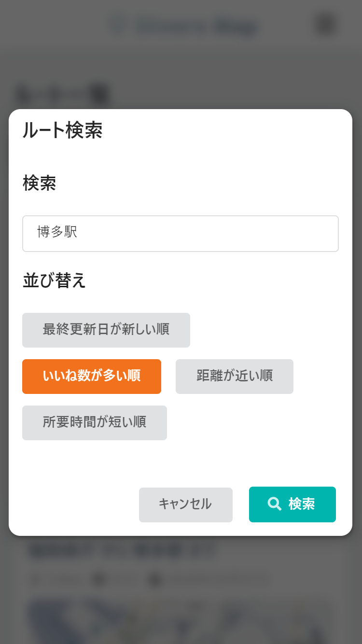Click the blurred route card title below the dialog
Viewport: 362px width, 644px height.
point(121,550)
